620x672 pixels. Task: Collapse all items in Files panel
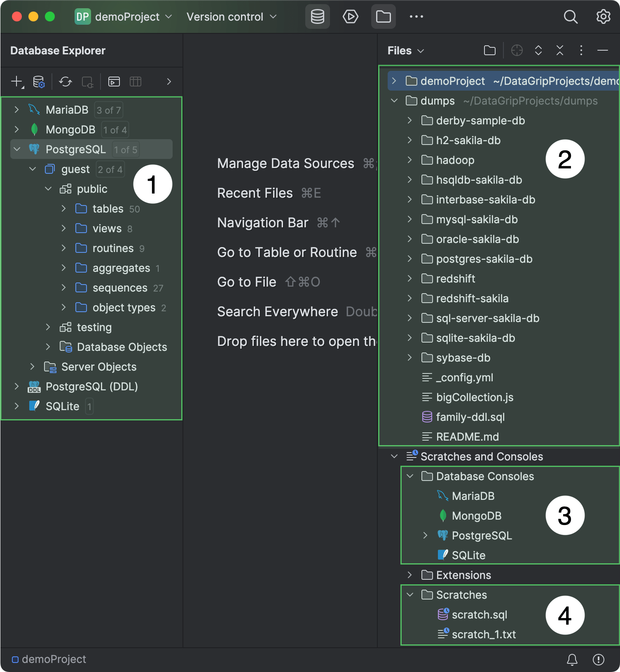tap(559, 51)
